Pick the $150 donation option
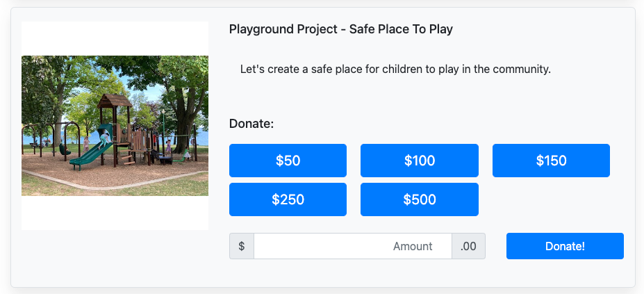Viewport: 644px width, 294px height. [x=551, y=161]
